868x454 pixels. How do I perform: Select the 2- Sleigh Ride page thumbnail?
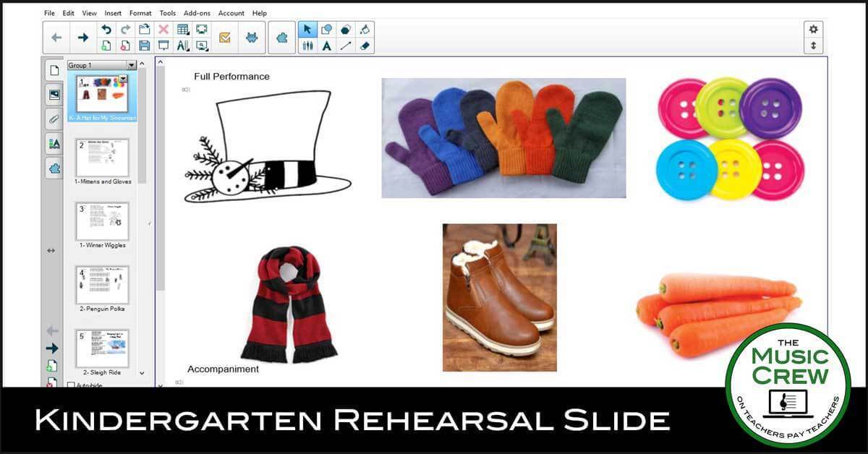pyautogui.click(x=102, y=348)
